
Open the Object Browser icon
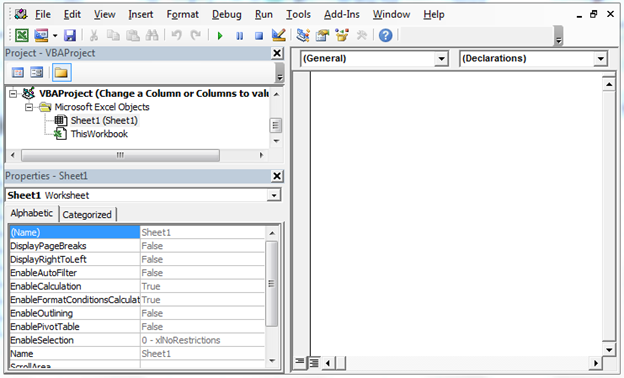(x=341, y=35)
